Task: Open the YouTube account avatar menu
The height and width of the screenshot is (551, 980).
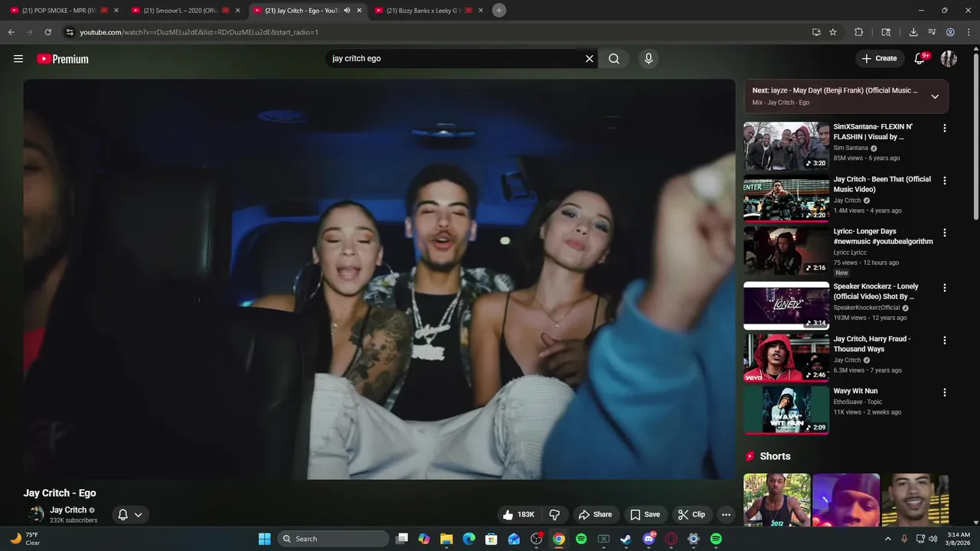Action: pos(949,58)
